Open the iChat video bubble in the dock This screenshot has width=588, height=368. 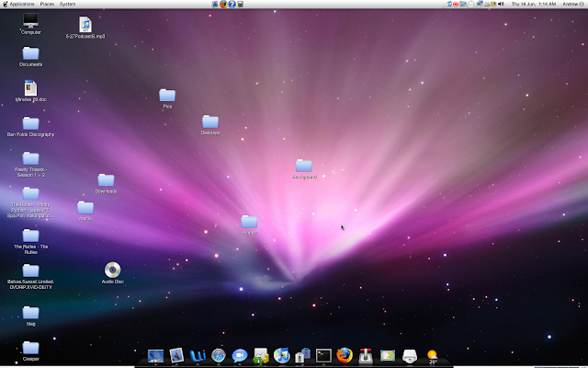click(240, 356)
